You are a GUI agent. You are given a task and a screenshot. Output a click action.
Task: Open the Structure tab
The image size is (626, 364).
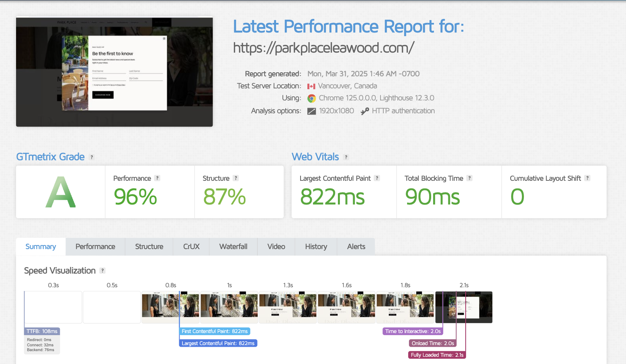(x=149, y=247)
